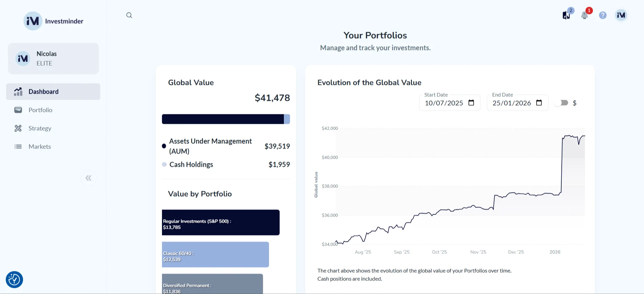644x294 pixels.
Task: Open the search with the magnifier icon
Action: [129, 15]
